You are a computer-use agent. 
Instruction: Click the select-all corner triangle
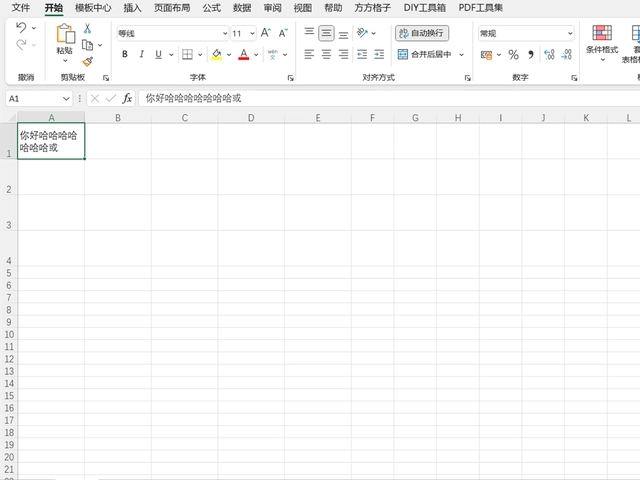[11, 118]
